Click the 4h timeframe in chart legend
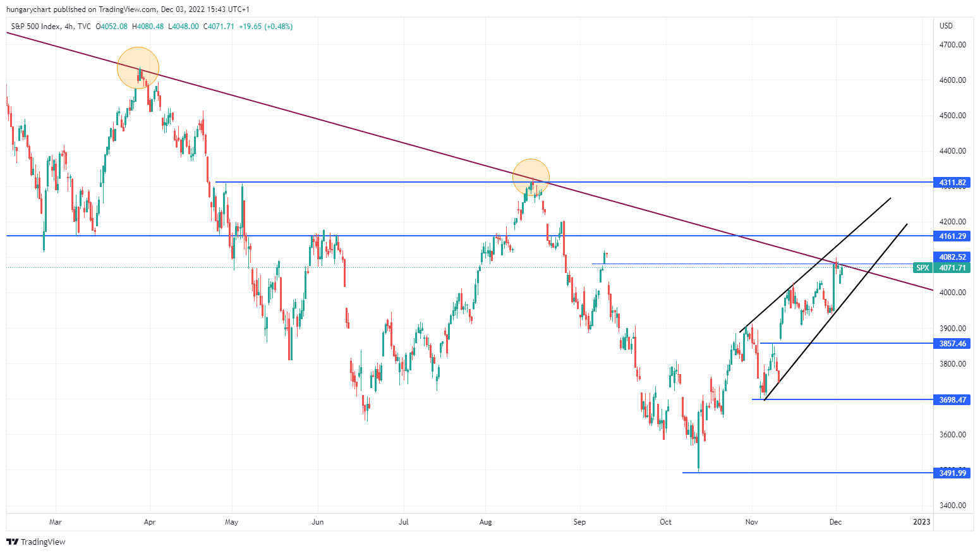980x553 pixels. click(69, 27)
